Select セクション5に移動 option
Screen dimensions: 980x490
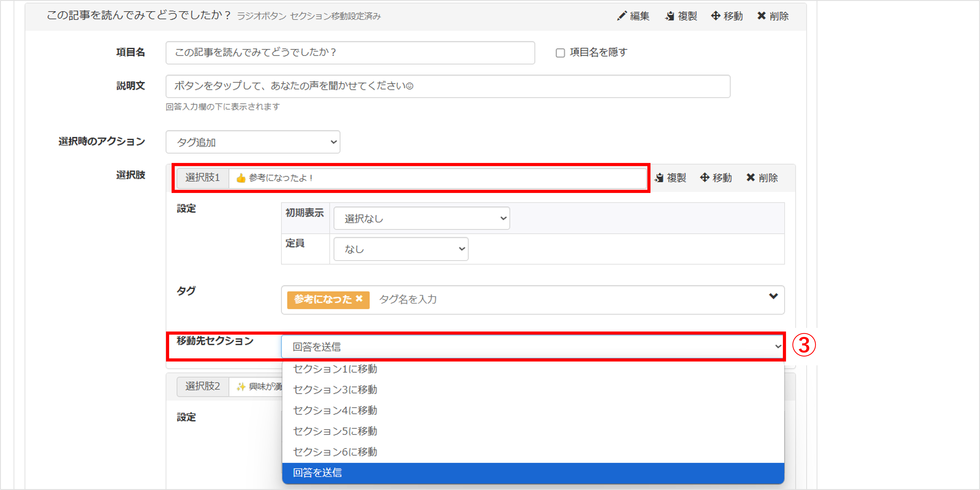tap(533, 431)
